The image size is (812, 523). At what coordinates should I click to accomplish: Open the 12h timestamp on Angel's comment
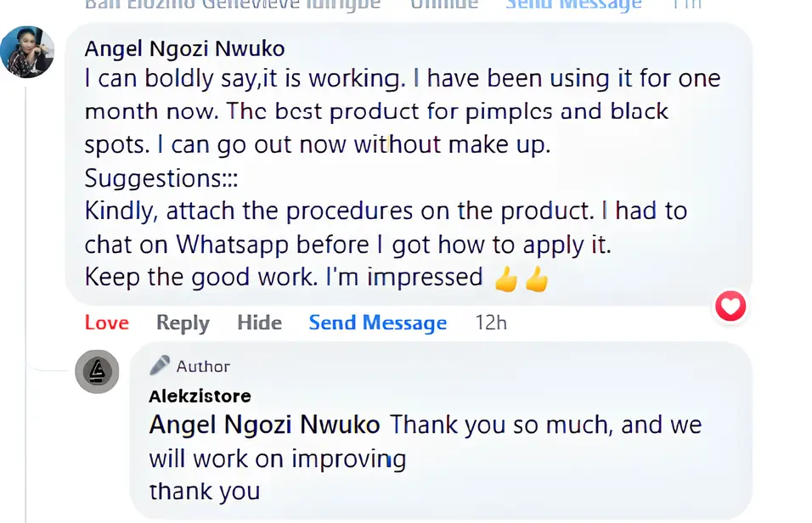coord(490,323)
